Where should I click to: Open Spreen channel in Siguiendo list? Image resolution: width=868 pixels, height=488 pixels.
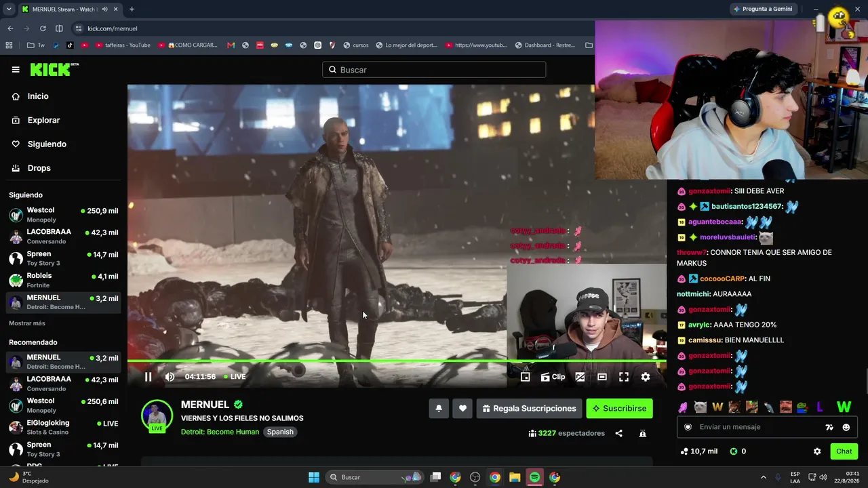pos(64,258)
